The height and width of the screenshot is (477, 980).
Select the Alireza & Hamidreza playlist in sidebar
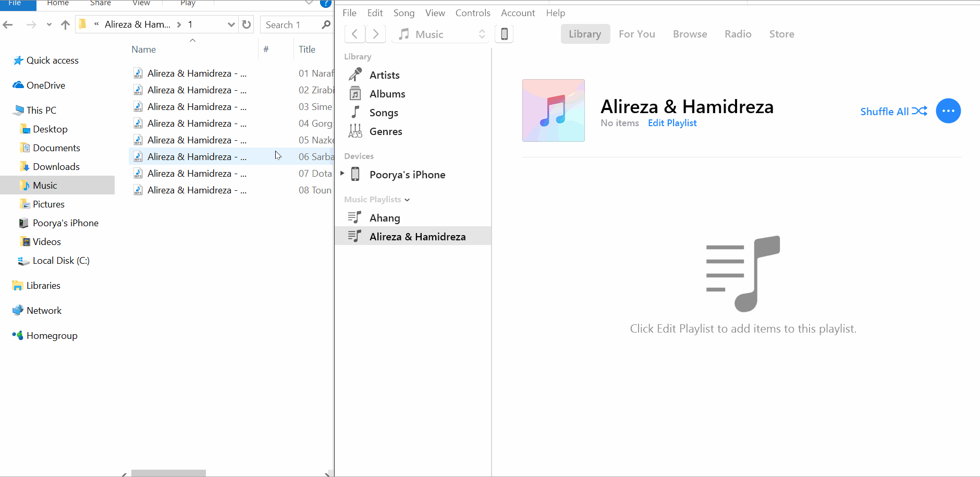point(413,237)
